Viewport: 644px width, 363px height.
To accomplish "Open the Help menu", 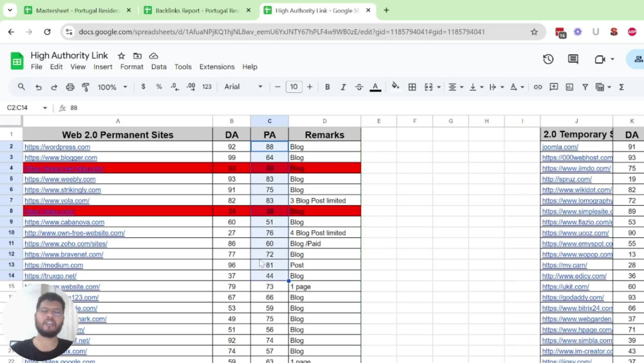I will tap(250, 66).
